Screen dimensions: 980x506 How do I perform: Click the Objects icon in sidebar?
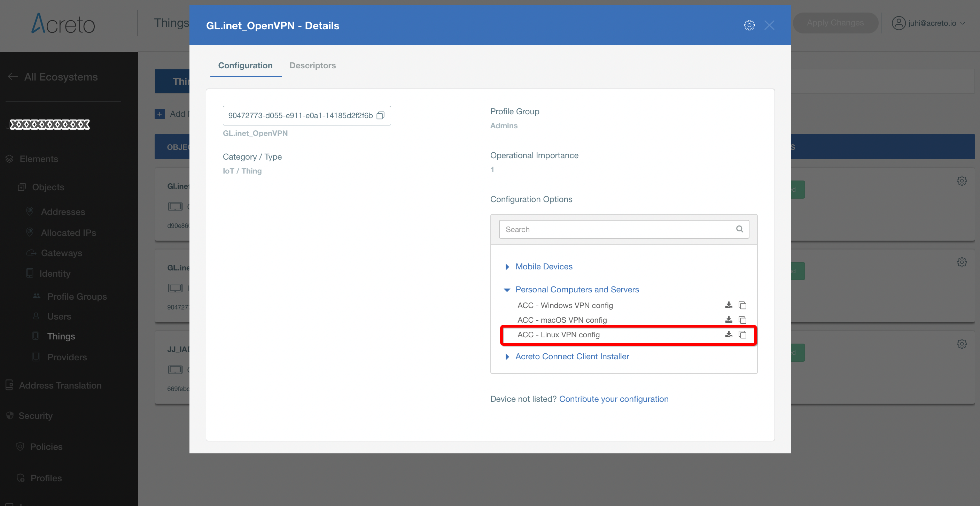coord(22,187)
